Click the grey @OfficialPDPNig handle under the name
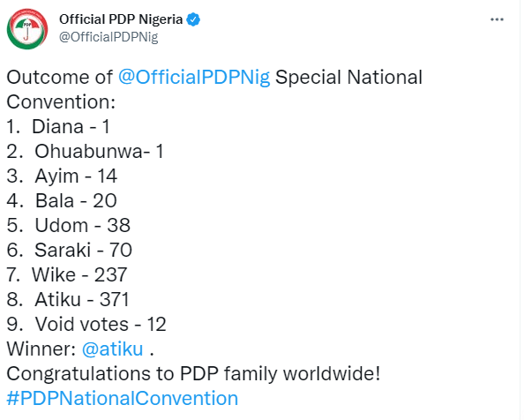 109,37
